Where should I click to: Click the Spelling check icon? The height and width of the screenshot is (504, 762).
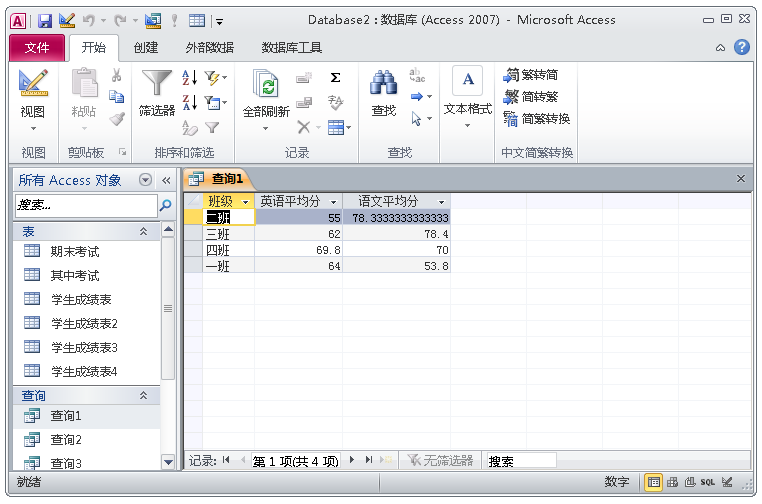335,103
